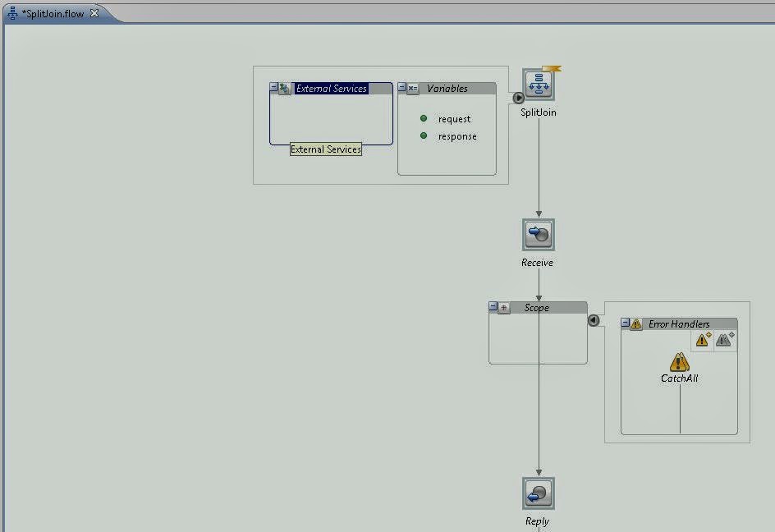Click the SplitJoin.flow file icon in tab
Screen dimensions: 775x532
(x=12, y=13)
